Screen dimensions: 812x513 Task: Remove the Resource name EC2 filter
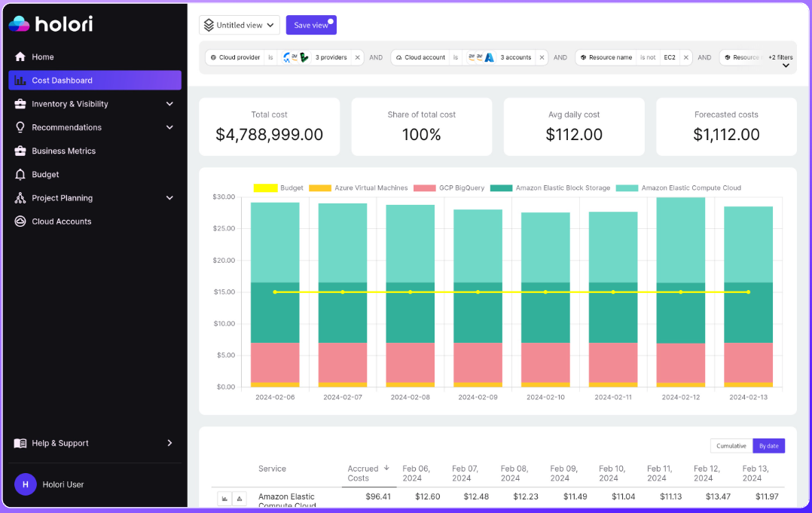[685, 57]
